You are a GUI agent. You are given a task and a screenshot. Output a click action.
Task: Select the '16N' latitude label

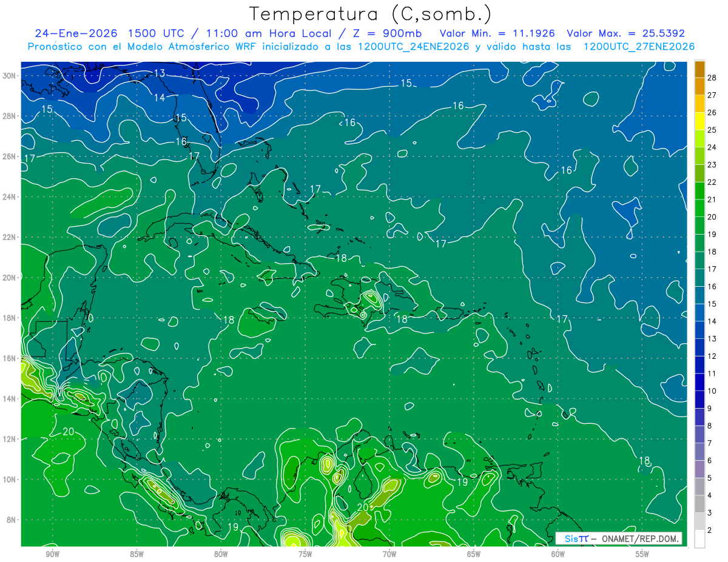[x=9, y=358]
